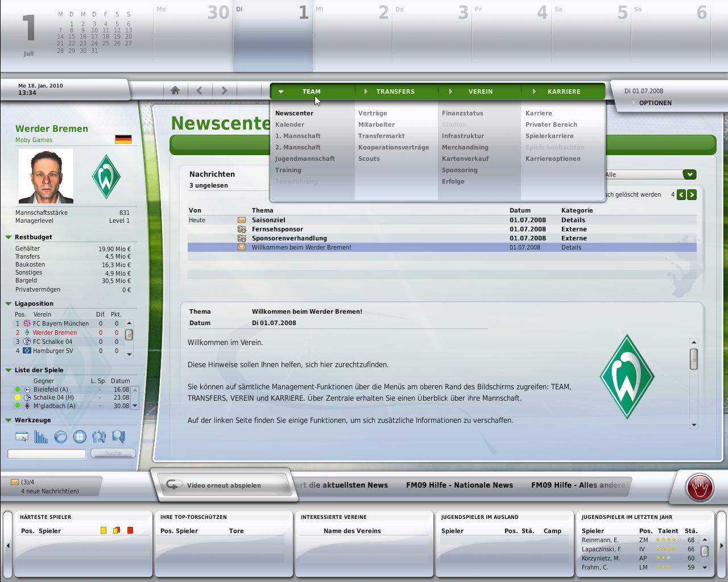Open the VEREIN menu

(481, 92)
